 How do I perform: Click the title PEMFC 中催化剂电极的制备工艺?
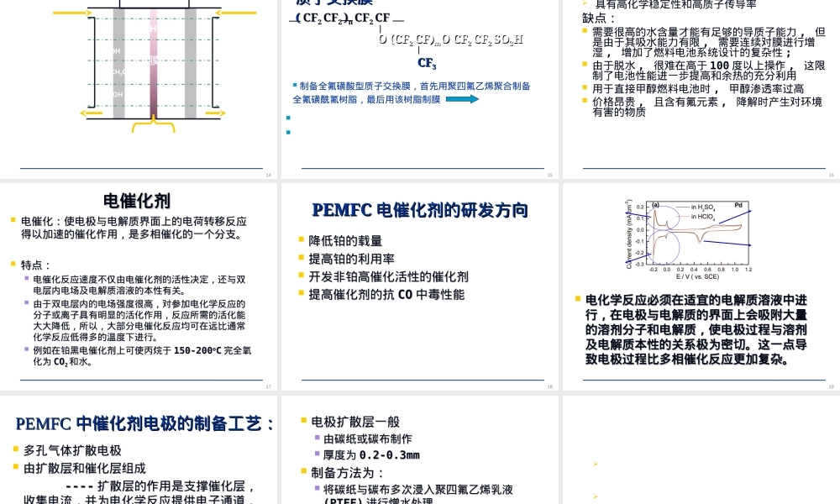tap(144, 423)
